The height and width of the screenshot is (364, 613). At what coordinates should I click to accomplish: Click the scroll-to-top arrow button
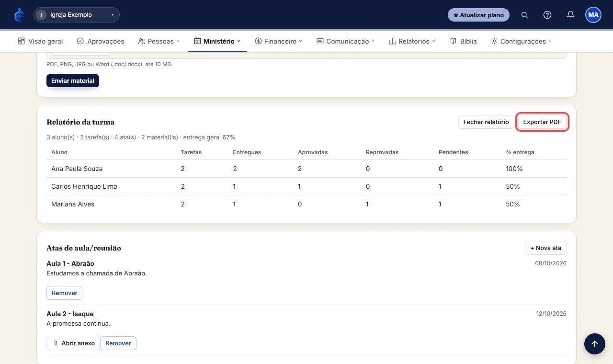pyautogui.click(x=594, y=343)
